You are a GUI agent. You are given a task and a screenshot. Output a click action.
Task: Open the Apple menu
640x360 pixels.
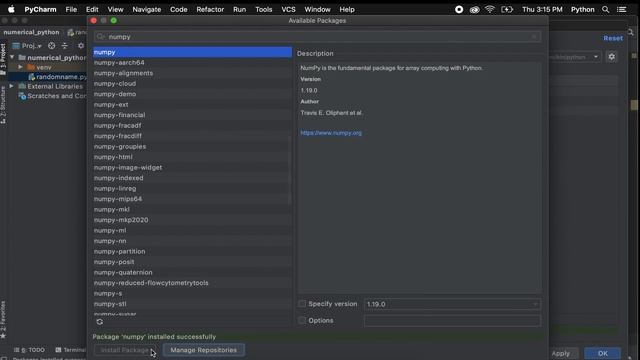[11, 9]
